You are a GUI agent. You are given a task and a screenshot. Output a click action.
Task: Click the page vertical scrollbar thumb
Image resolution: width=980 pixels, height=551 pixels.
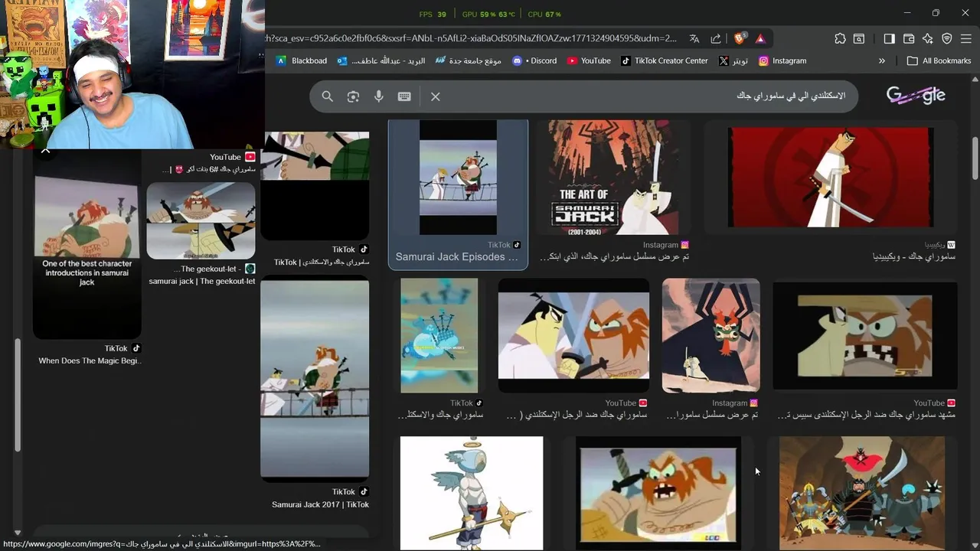coord(975,158)
